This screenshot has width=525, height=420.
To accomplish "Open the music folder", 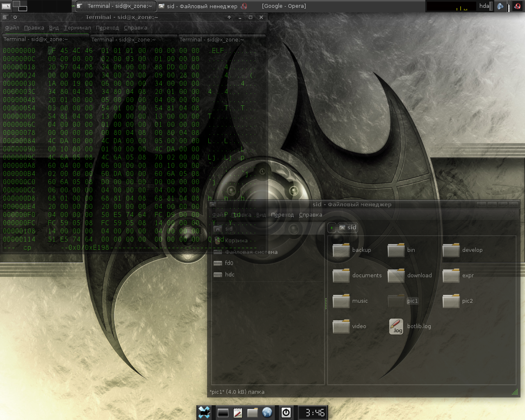I will pos(350,301).
